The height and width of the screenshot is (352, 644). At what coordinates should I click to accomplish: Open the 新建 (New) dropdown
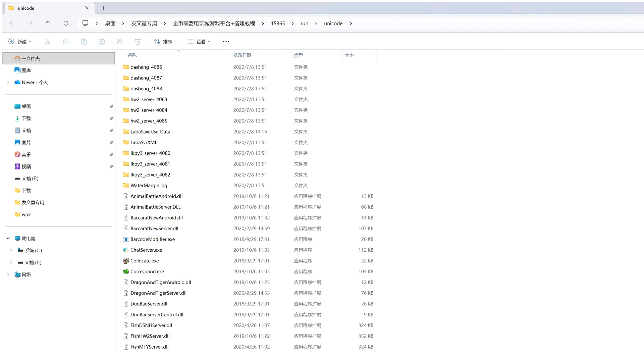(x=20, y=42)
